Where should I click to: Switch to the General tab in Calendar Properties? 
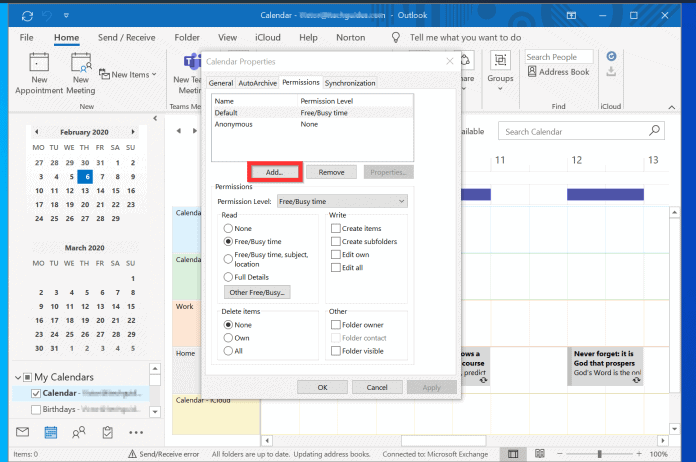click(x=221, y=83)
